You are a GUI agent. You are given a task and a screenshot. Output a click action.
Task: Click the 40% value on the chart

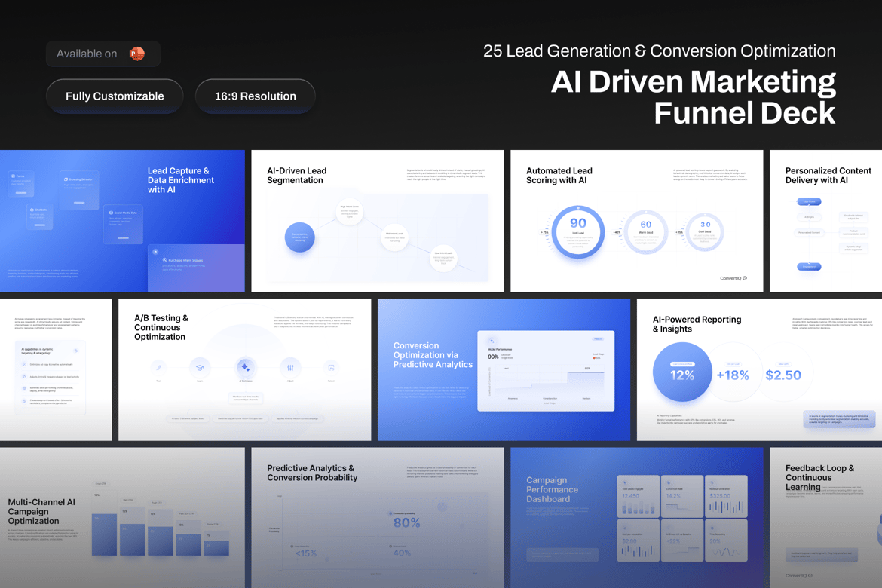pos(402,553)
